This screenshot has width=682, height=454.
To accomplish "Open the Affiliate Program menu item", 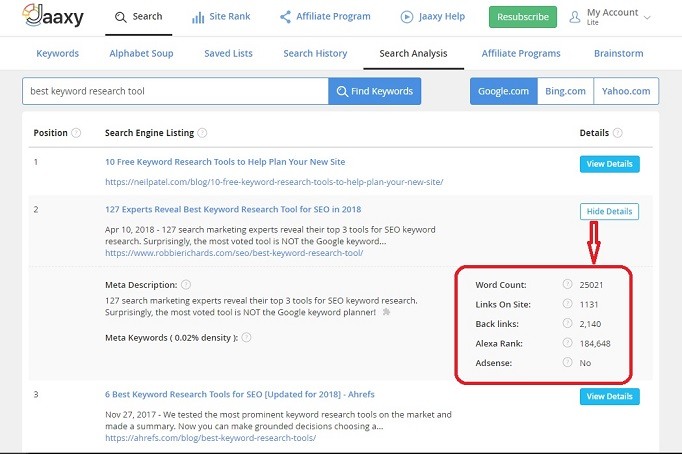I will [x=325, y=17].
